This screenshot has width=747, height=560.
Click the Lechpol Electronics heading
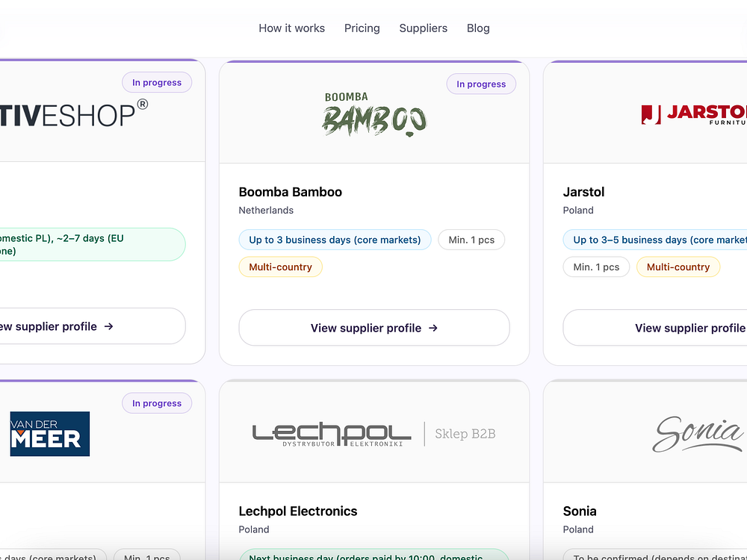click(x=298, y=511)
